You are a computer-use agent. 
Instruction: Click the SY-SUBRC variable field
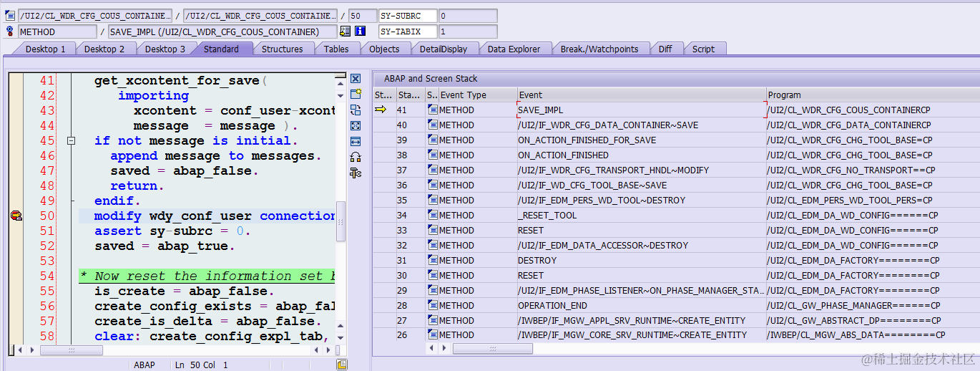[x=408, y=15]
